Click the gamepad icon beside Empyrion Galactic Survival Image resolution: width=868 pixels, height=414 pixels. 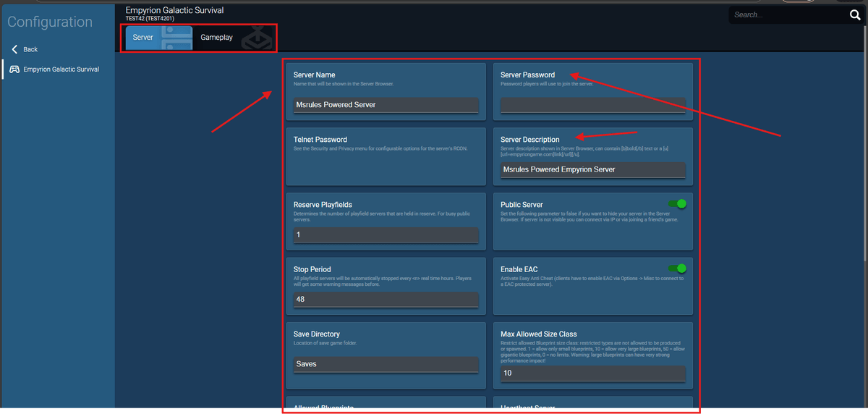(x=14, y=69)
